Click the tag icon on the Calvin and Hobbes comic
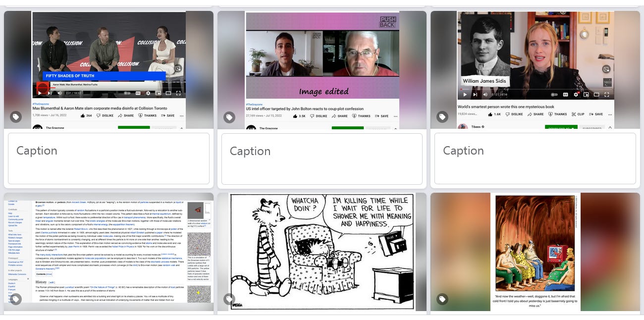This screenshot has width=644, height=320. 229,299
